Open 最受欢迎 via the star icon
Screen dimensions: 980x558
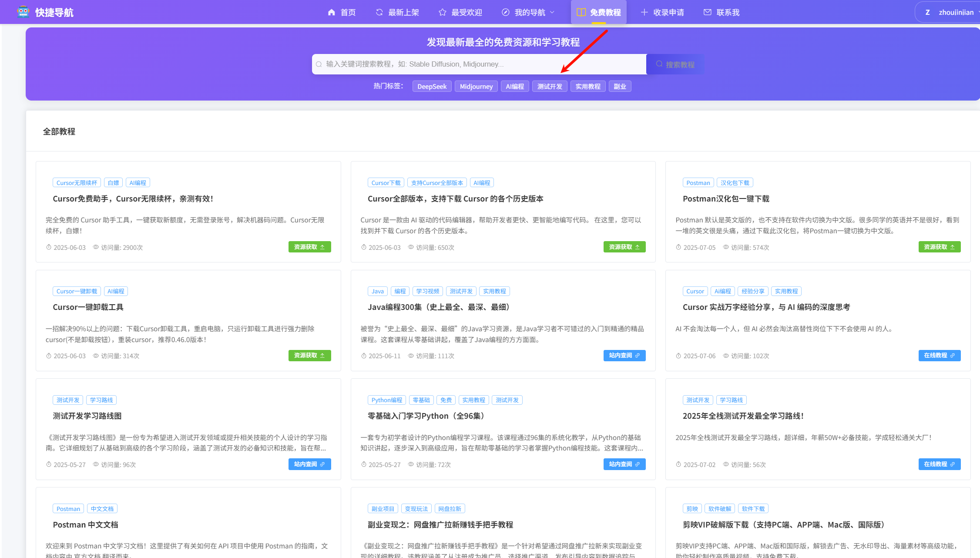443,12
